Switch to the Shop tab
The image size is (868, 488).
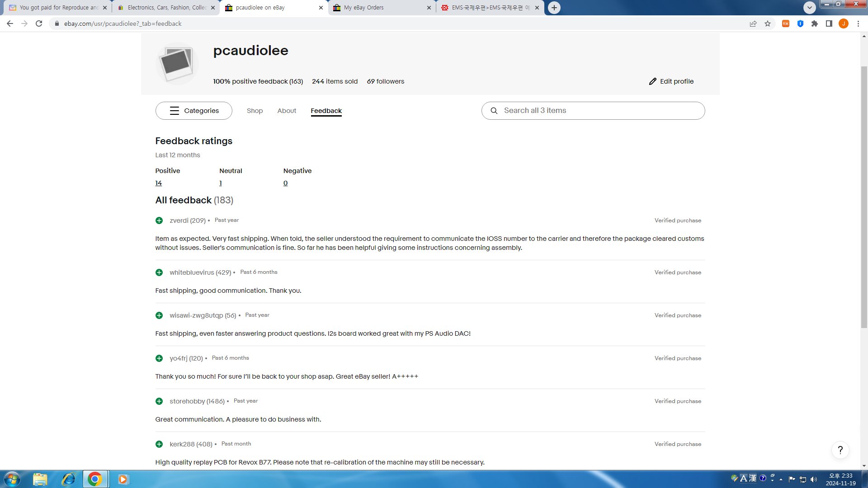[x=255, y=111]
